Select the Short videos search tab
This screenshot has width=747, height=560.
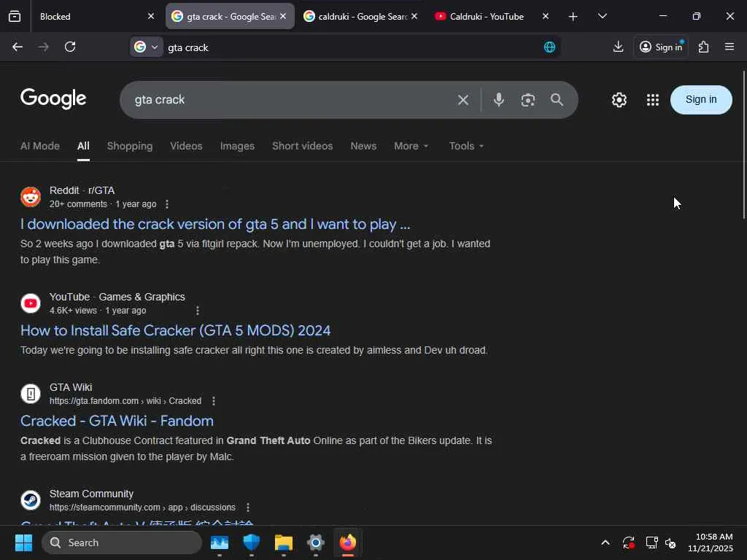coord(303,146)
